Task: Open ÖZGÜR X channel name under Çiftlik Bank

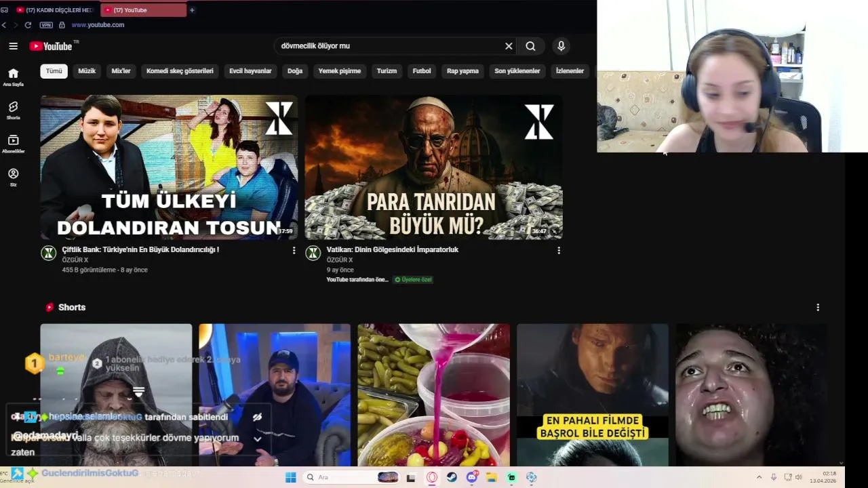Action: (x=75, y=260)
